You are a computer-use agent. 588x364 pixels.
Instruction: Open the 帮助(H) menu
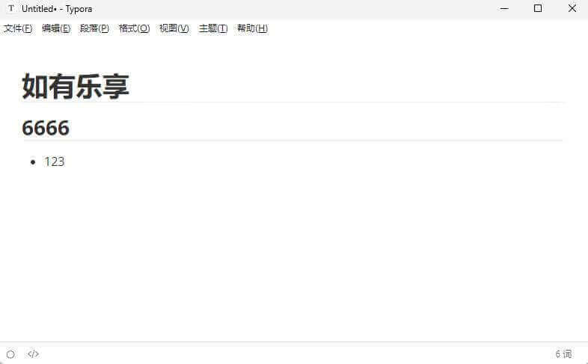pos(252,28)
